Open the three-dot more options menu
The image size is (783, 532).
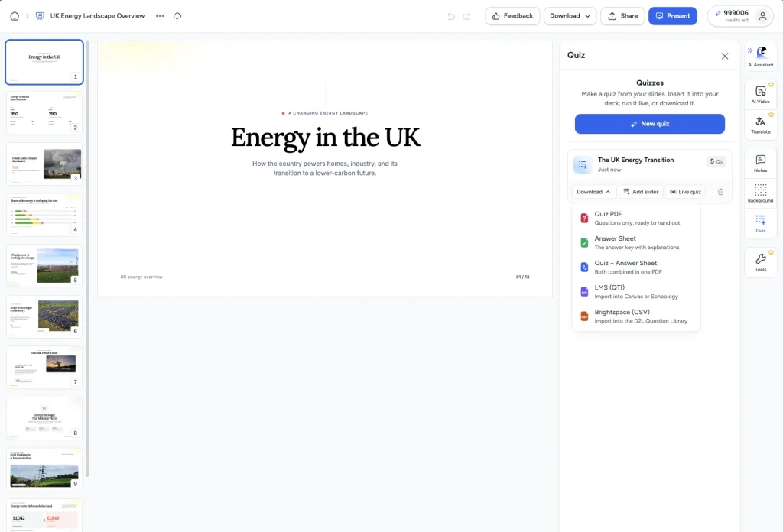pos(160,16)
